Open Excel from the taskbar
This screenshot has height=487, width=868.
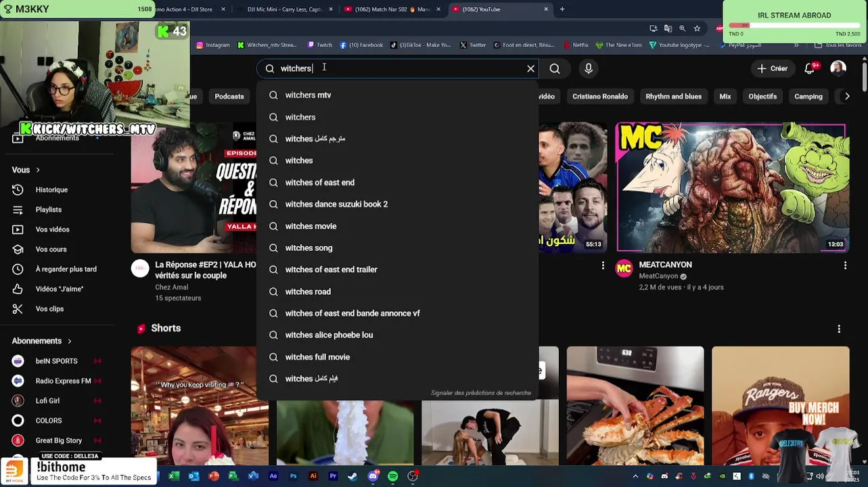click(x=174, y=476)
